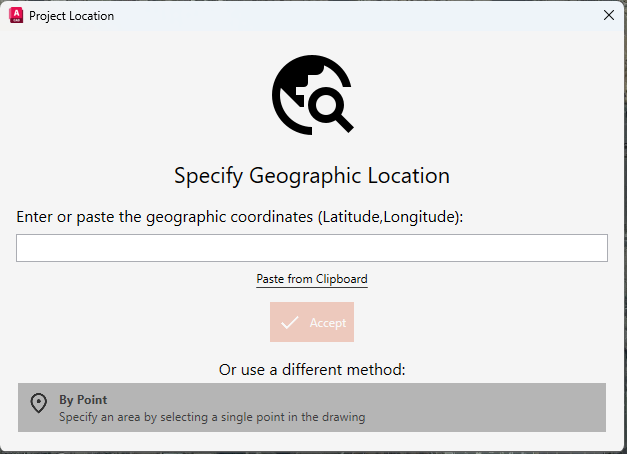Click the Latitude,Longitude instruction label

(x=240, y=217)
